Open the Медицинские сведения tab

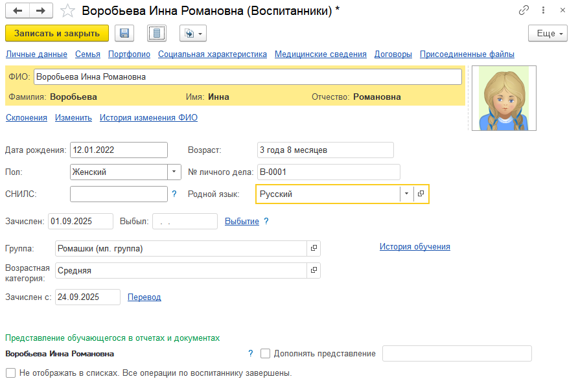(320, 54)
